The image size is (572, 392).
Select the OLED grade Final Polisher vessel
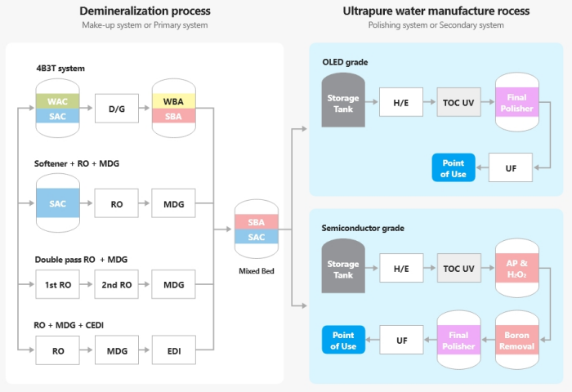[x=516, y=103]
